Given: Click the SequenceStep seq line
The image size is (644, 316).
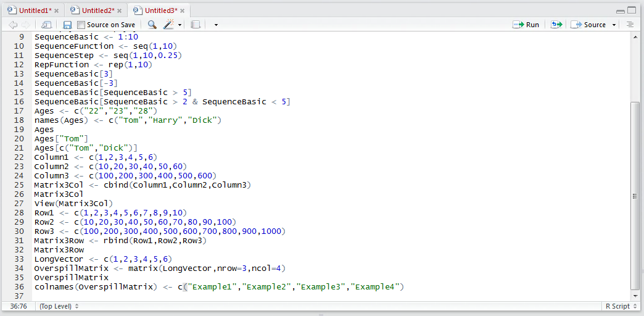Looking at the screenshot, I should [108, 56].
